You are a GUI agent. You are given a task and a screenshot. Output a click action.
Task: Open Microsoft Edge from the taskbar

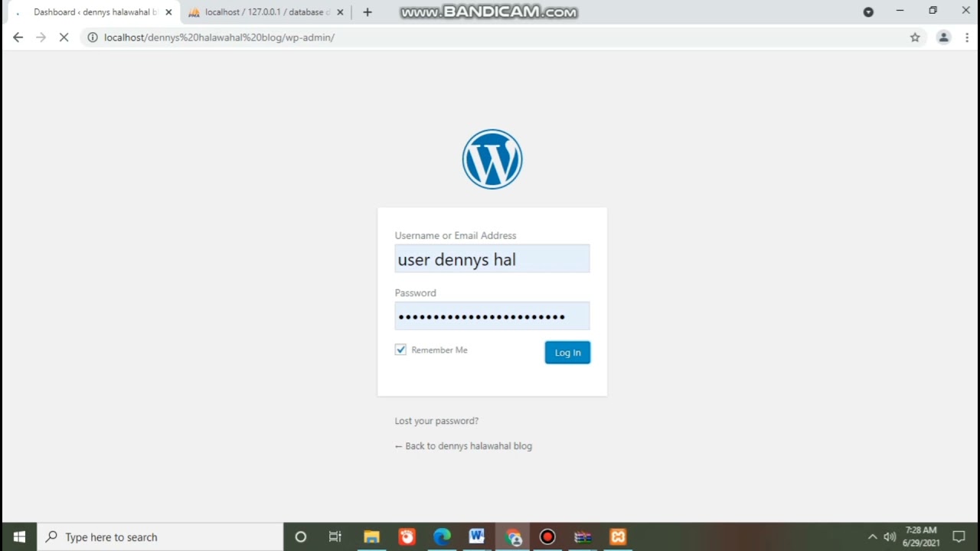point(442,537)
